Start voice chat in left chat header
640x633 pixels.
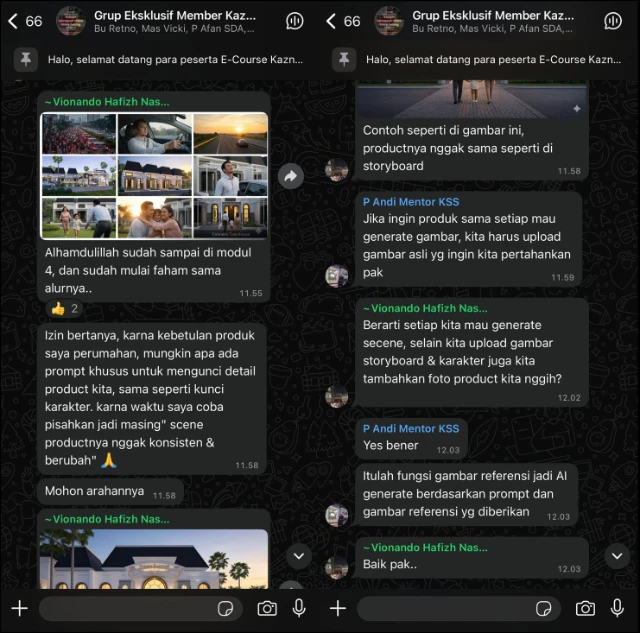click(x=294, y=21)
